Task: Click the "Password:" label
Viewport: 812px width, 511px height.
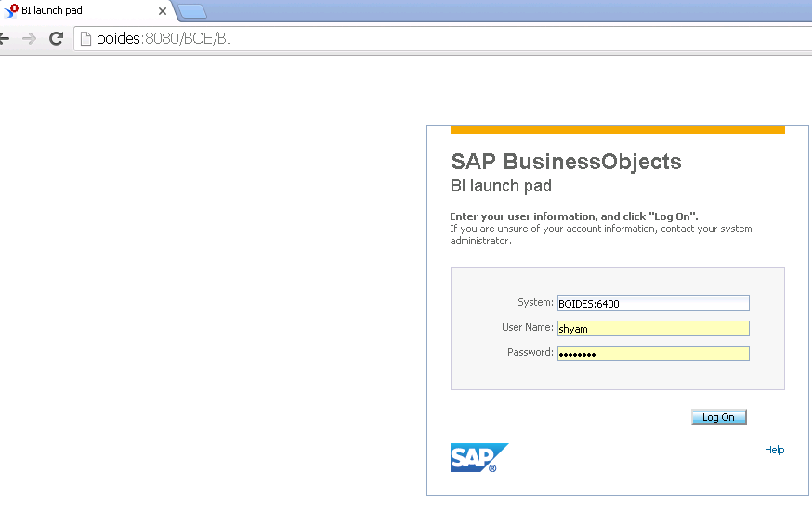Action: [530, 352]
